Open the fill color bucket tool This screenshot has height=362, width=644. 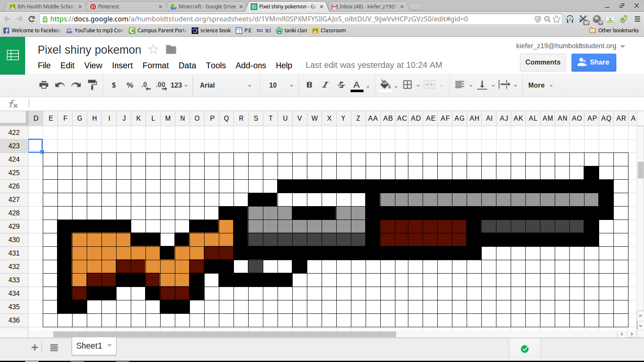[385, 85]
